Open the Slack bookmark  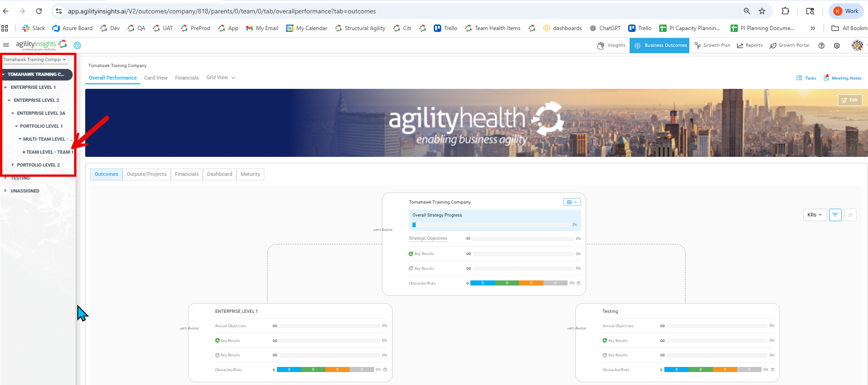click(x=34, y=28)
